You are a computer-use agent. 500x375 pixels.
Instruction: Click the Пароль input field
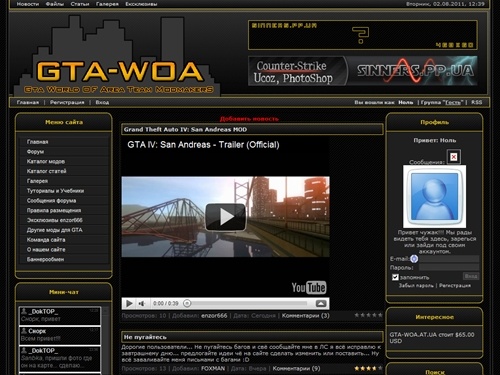tap(449, 267)
